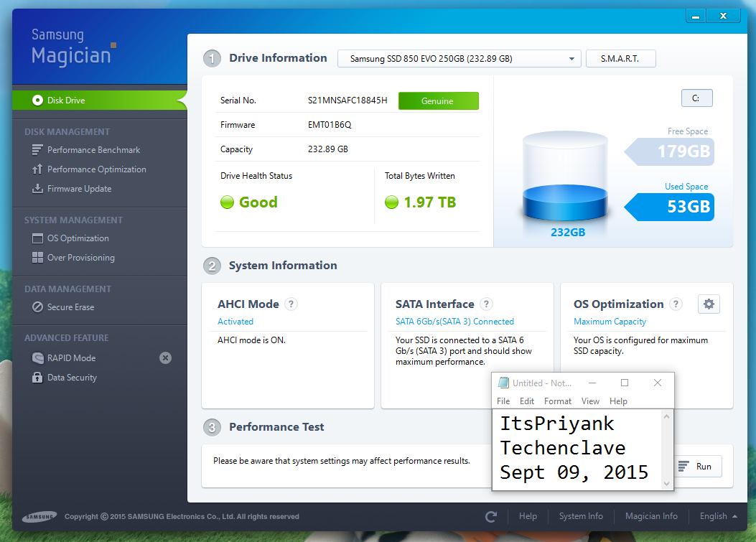Viewport: 756px width, 542px height.
Task: Open Magician Info in the footer
Action: click(x=651, y=516)
